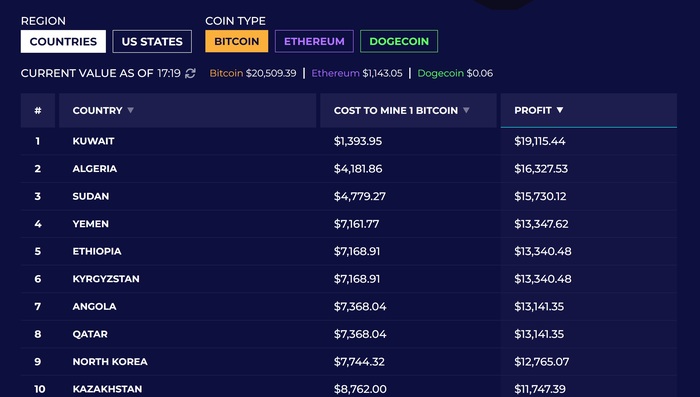Click Algeria's mining cost $4,181.86

(358, 169)
